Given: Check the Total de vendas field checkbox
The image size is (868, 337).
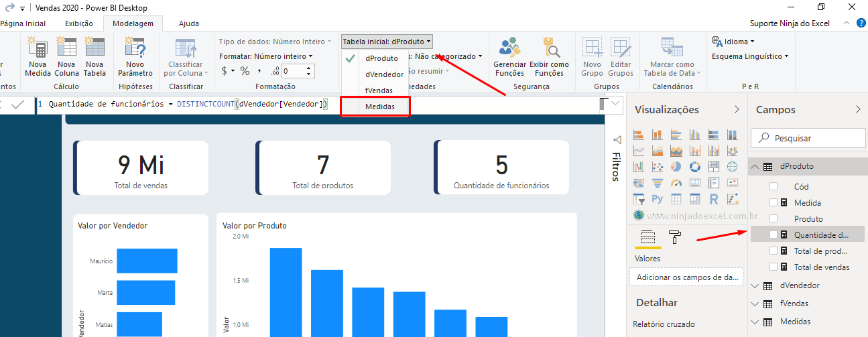Looking at the screenshot, I should (x=774, y=267).
